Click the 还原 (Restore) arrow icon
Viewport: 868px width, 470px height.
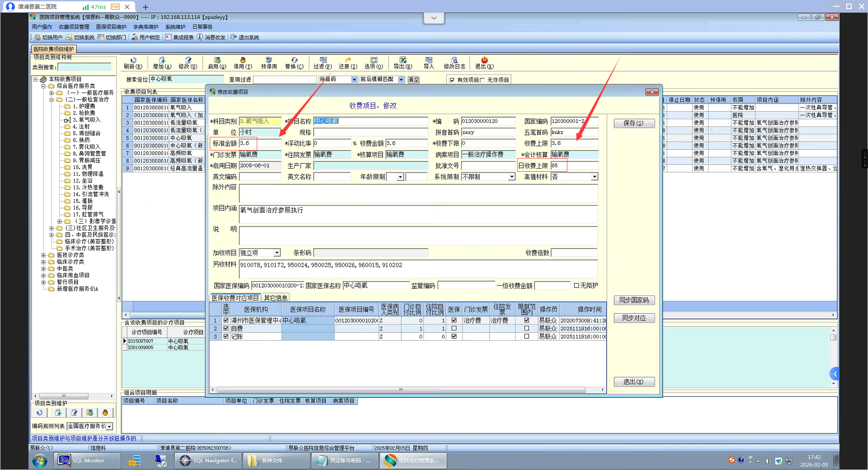pyautogui.click(x=348, y=60)
